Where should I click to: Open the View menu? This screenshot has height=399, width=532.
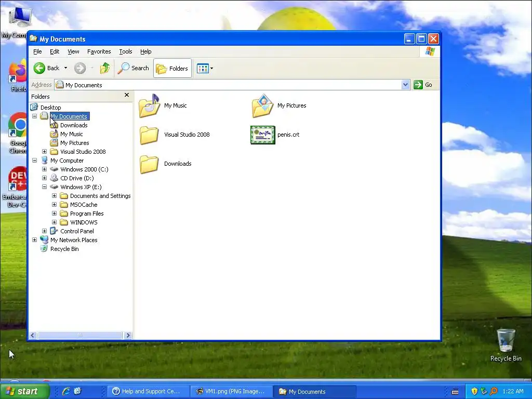[x=73, y=51]
